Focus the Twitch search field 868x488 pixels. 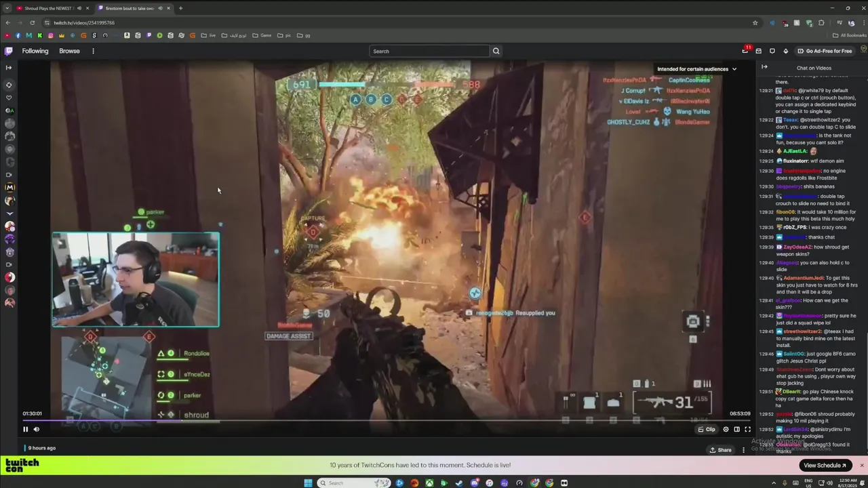pos(429,51)
